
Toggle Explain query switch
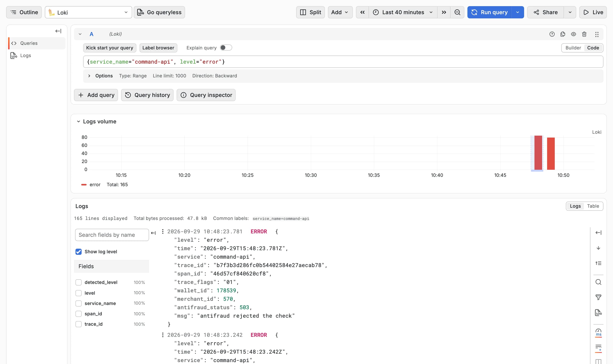point(226,48)
